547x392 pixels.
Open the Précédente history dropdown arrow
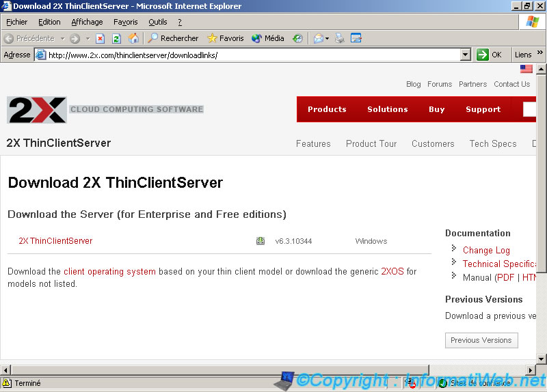pos(62,38)
